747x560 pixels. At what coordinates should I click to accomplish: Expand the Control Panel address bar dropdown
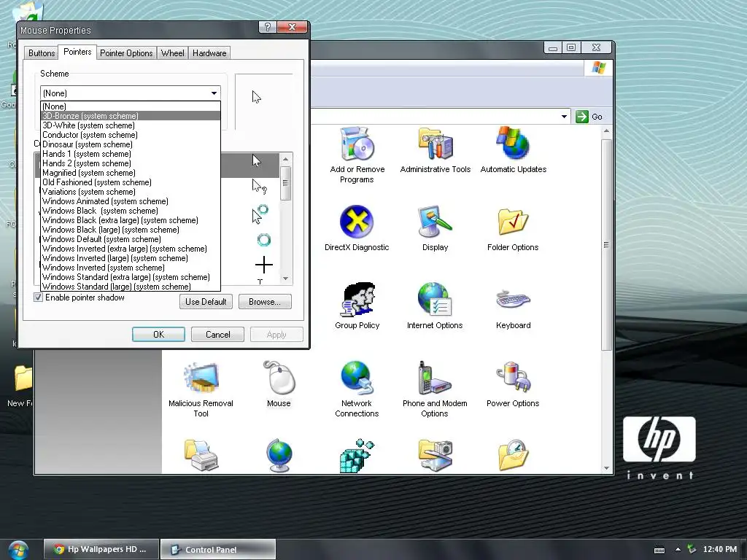coord(564,117)
